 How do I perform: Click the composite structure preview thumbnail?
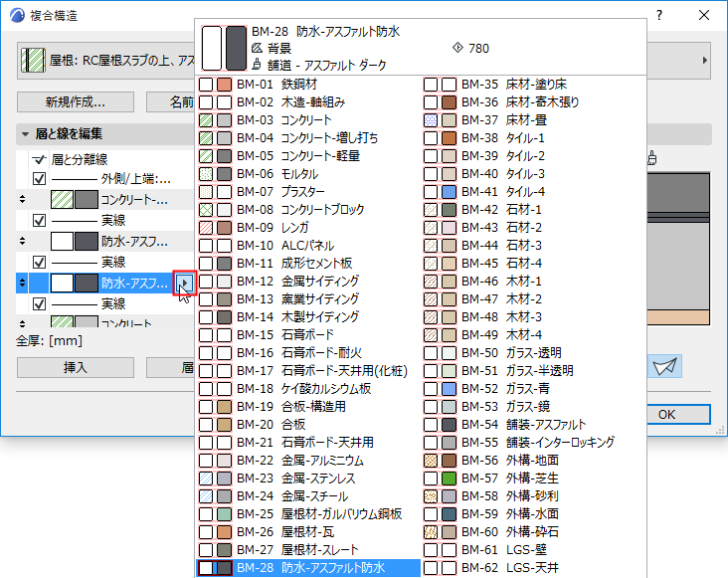[x=678, y=249]
